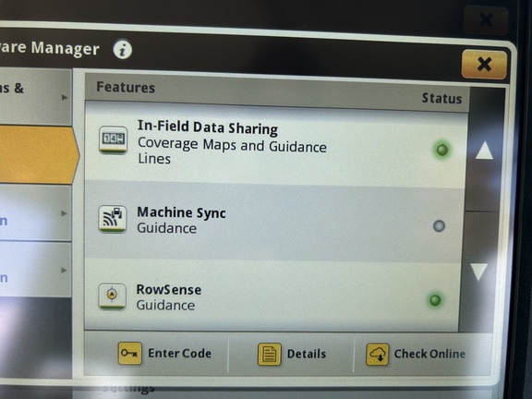This screenshot has height=399, width=532.
Task: Click the Features column header
Action: 126,88
